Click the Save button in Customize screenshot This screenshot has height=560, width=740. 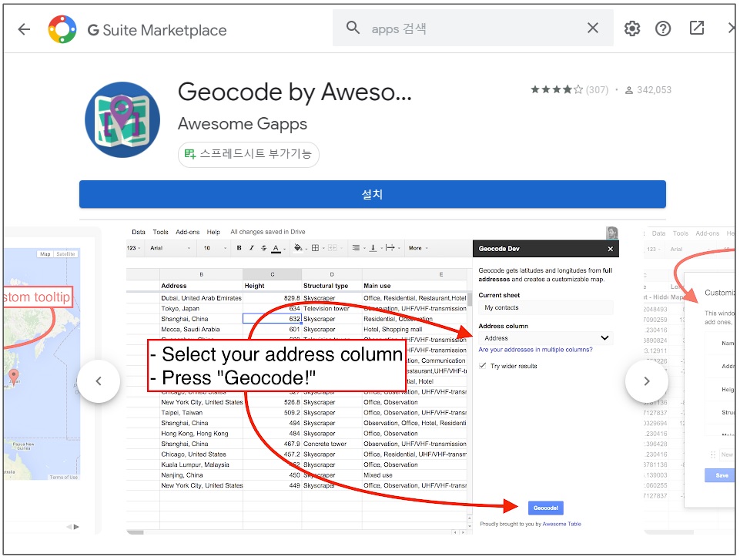point(722,475)
